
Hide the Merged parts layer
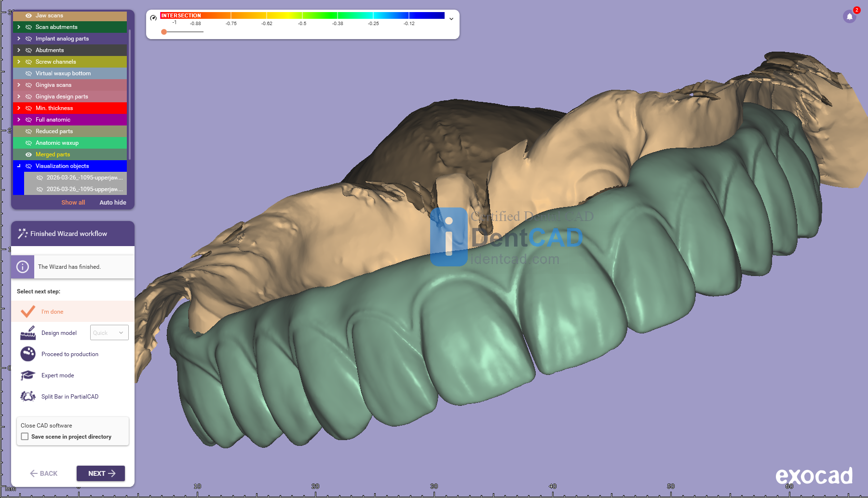[x=28, y=154]
